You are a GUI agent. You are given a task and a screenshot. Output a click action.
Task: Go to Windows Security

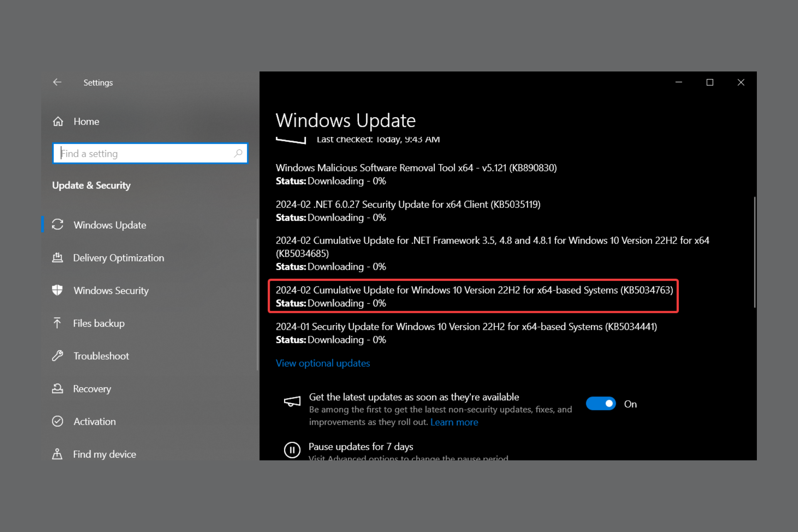point(111,291)
